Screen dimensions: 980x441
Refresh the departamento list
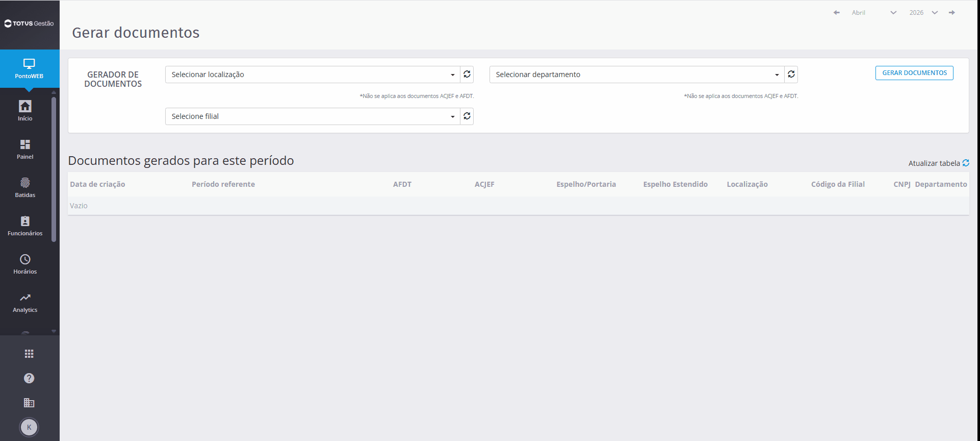point(791,75)
